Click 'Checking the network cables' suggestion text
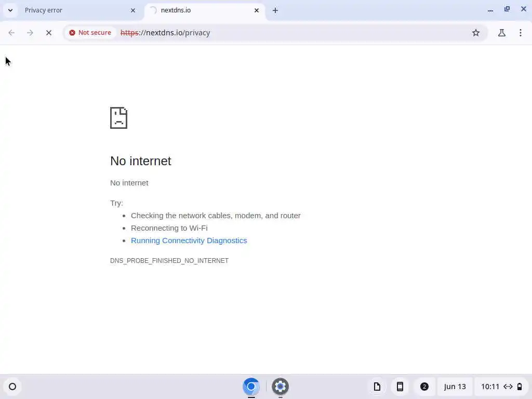Image resolution: width=532 pixels, height=399 pixels. point(216,216)
